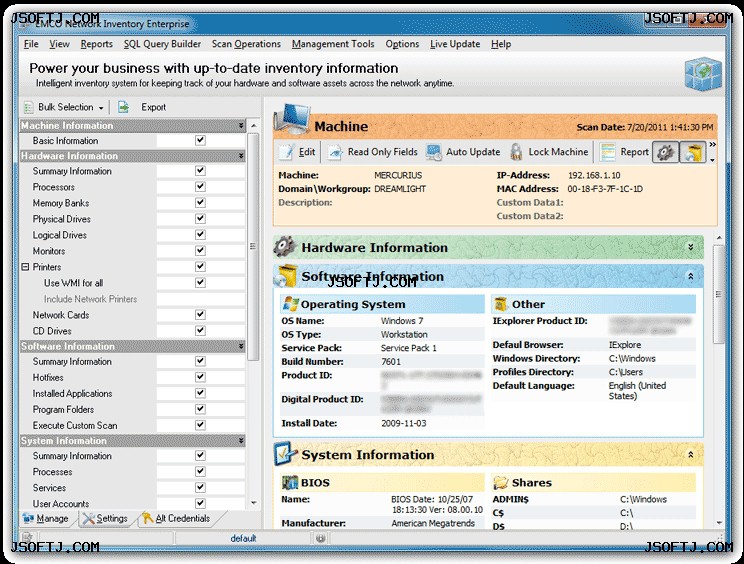This screenshot has height=564, width=744.
Task: Open the Management Tools menu
Action: pos(333,44)
